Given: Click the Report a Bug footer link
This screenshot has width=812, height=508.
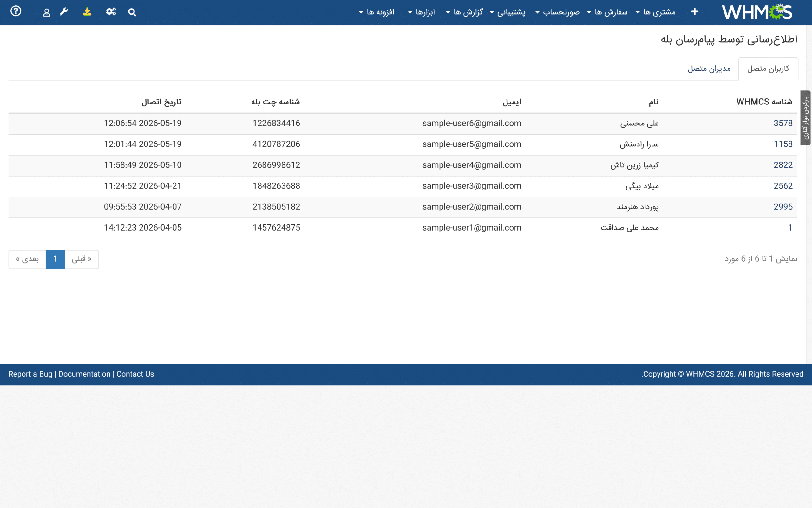Looking at the screenshot, I should [30, 374].
